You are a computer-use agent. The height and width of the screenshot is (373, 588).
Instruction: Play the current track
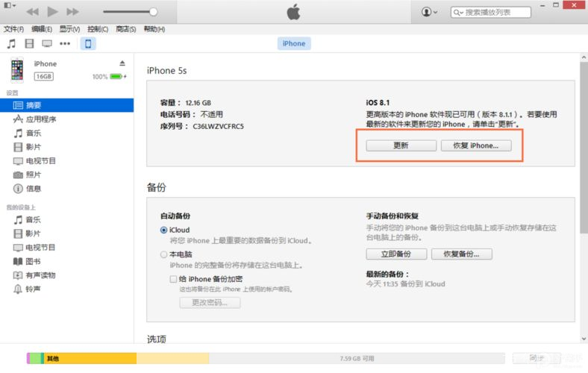coord(52,12)
